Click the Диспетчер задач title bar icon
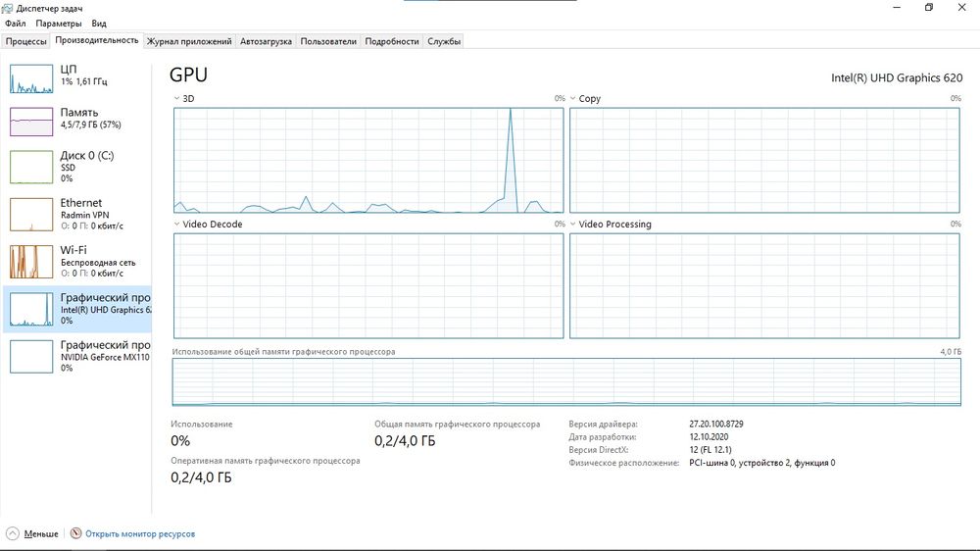This screenshot has width=980, height=551. pos(7,8)
